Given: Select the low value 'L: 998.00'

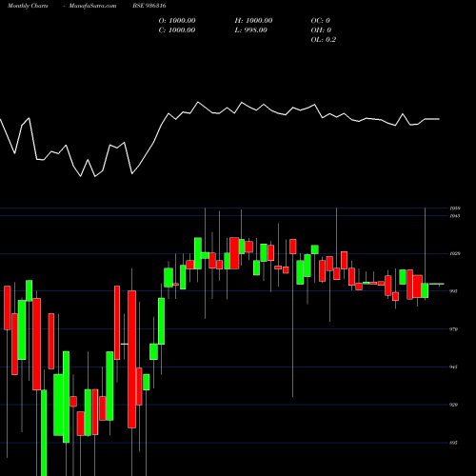Looking at the screenshot, I should point(251,30).
